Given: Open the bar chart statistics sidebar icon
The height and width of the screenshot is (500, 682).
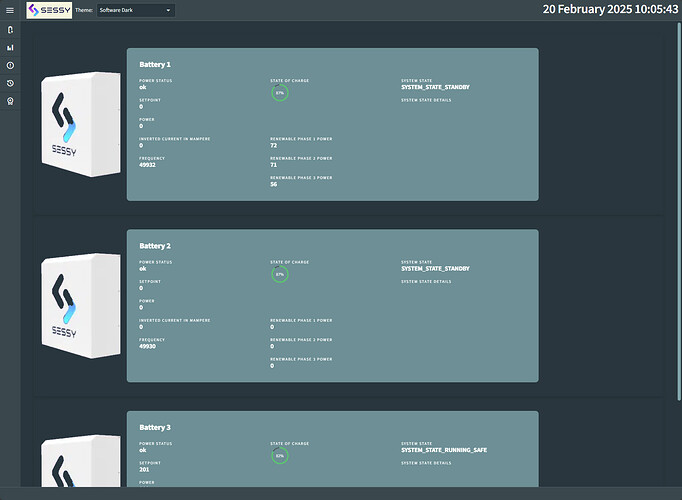Looking at the screenshot, I should [x=10, y=48].
